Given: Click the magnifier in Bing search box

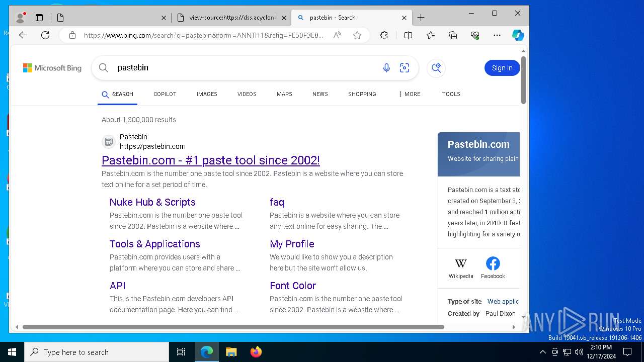Looking at the screenshot, I should (104, 68).
